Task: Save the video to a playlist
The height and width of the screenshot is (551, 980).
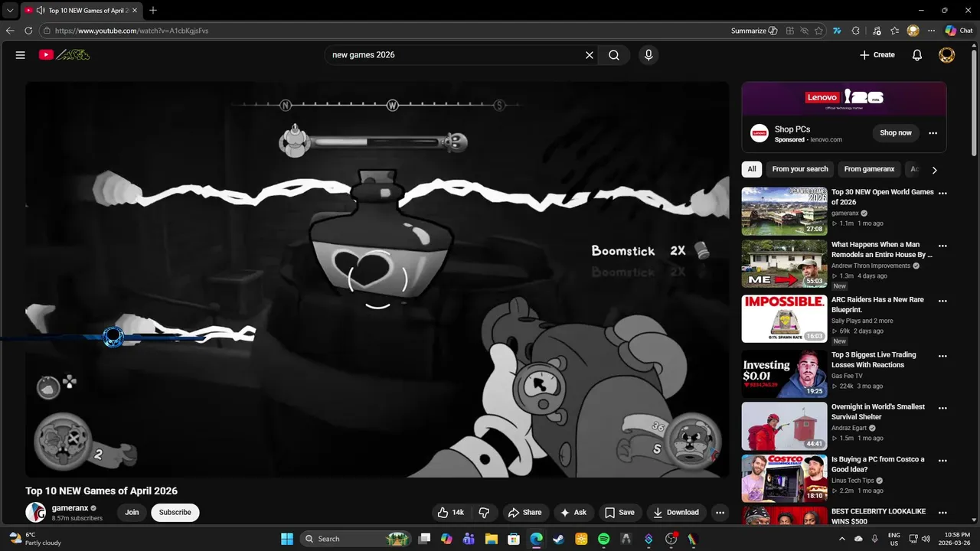Action: pos(619,513)
